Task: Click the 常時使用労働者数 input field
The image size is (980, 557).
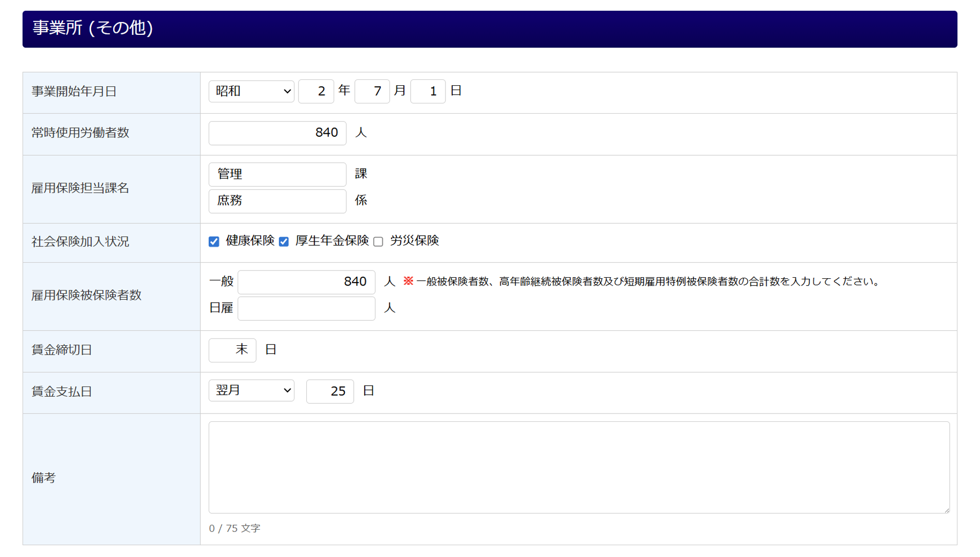Action: click(x=277, y=133)
